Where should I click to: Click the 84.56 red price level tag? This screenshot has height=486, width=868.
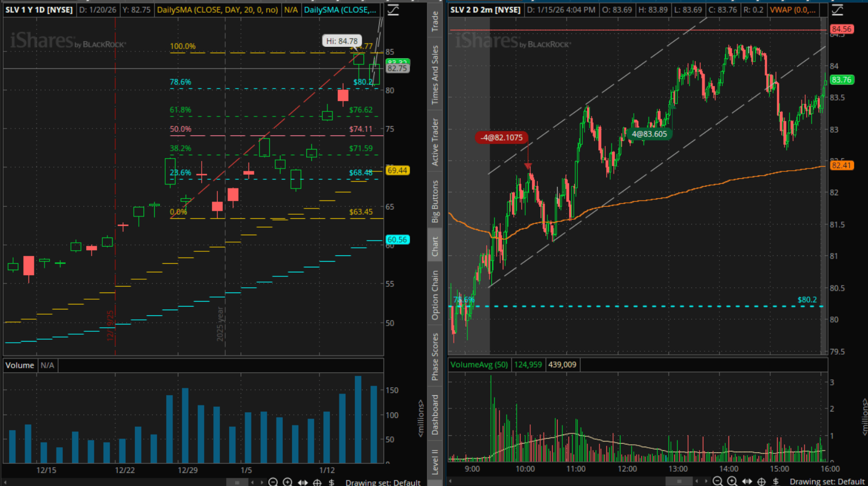842,29
